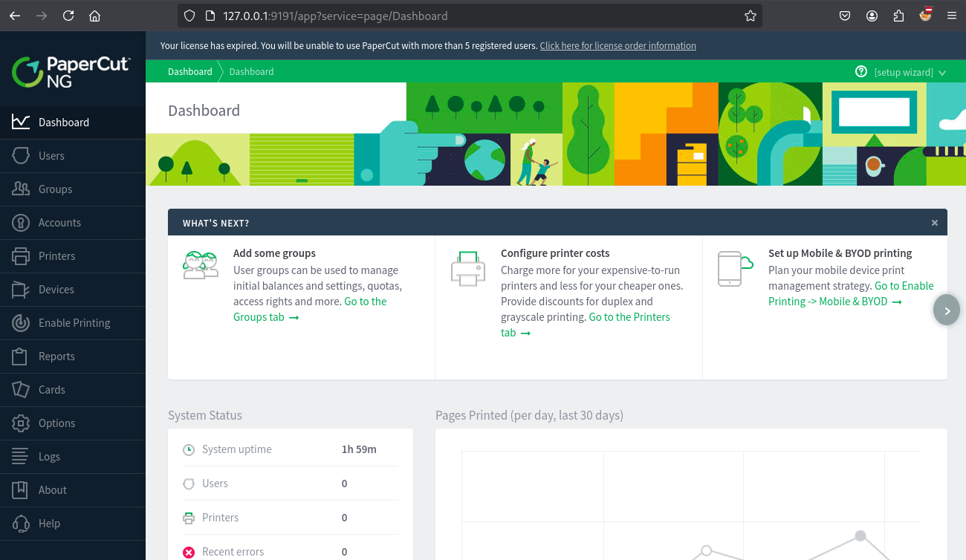Click the Devices icon in sidebar
966x560 pixels.
click(x=21, y=289)
